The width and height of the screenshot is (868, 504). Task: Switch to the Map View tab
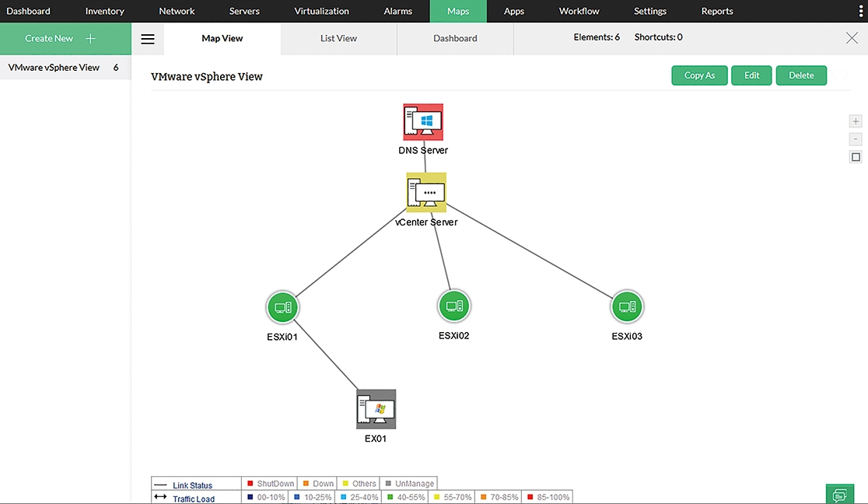222,38
